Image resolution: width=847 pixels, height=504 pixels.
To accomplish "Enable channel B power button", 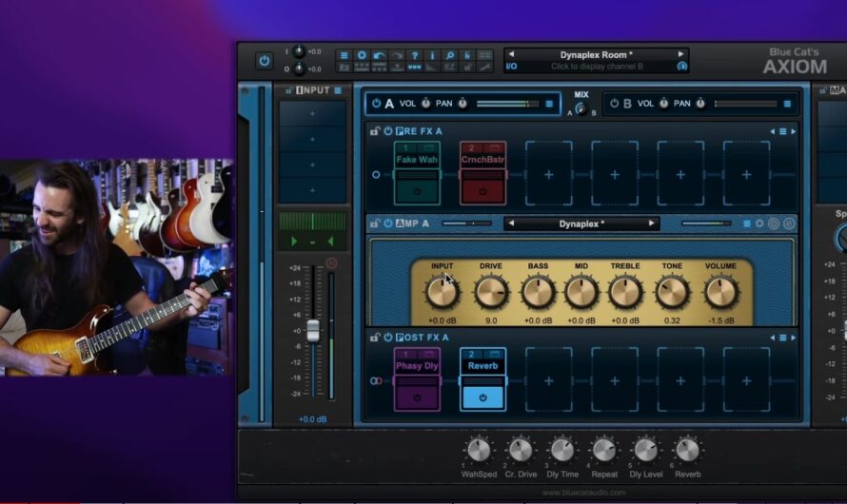I will [614, 103].
